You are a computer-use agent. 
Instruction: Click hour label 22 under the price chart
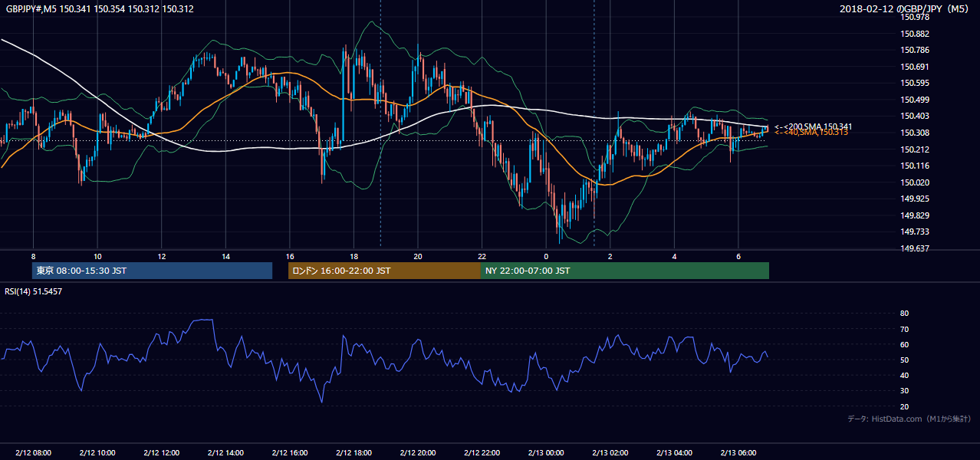(482, 256)
